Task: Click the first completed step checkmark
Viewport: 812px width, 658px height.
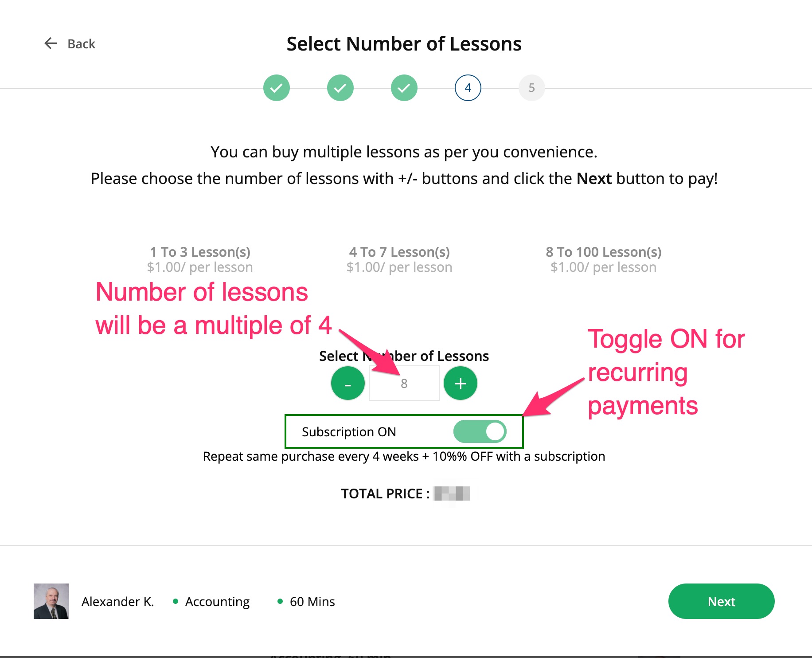Action: [x=276, y=88]
